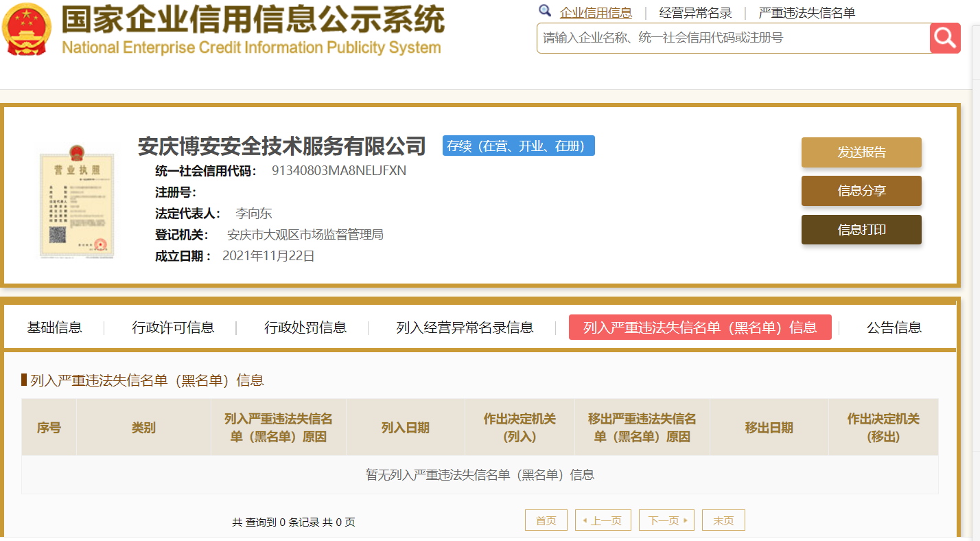Click the 列入严重违法失信名单（黑名单）原因 column header
Image resolution: width=980 pixels, height=541 pixels.
pyautogui.click(x=279, y=428)
